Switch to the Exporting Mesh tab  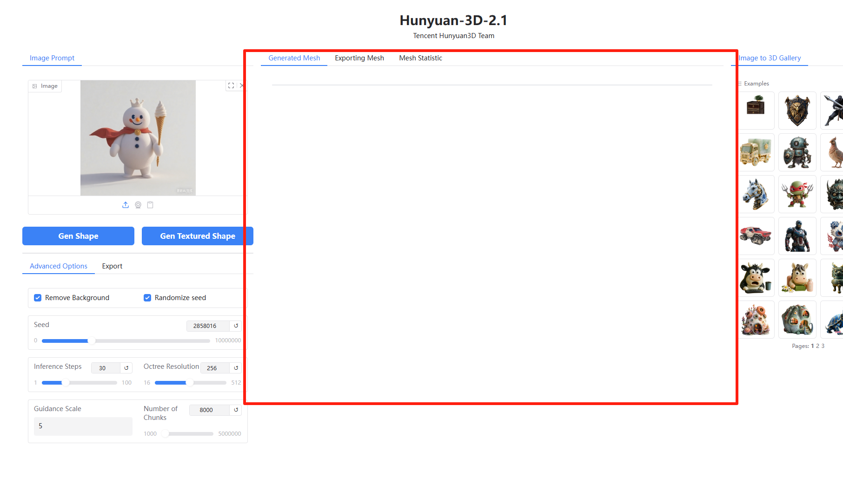click(x=359, y=58)
